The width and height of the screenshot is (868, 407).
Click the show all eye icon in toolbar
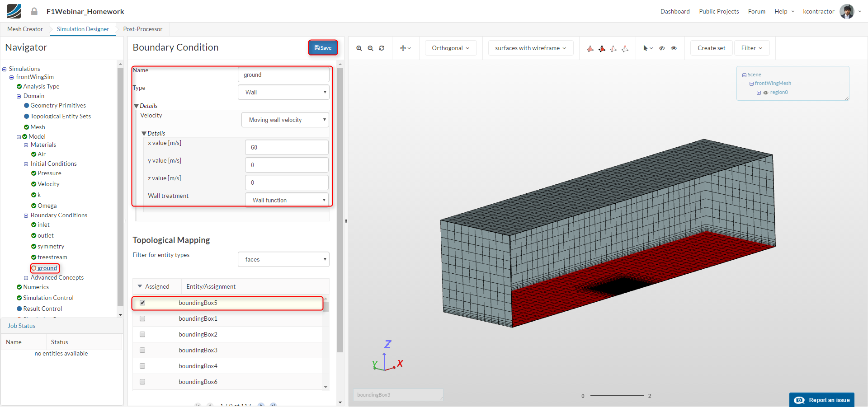674,48
